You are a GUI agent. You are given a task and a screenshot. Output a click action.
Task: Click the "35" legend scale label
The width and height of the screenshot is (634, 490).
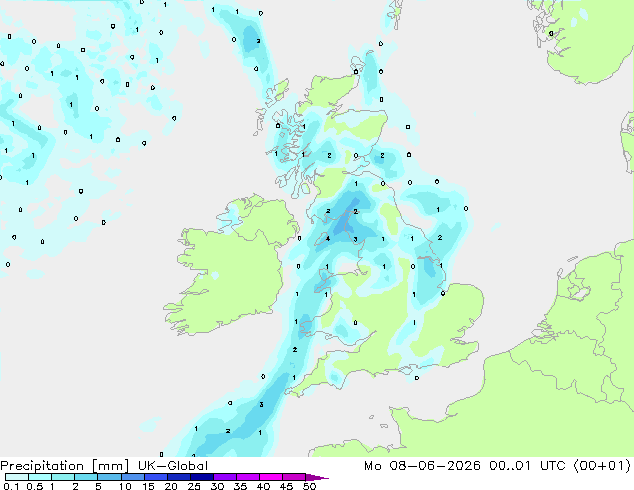point(240,486)
